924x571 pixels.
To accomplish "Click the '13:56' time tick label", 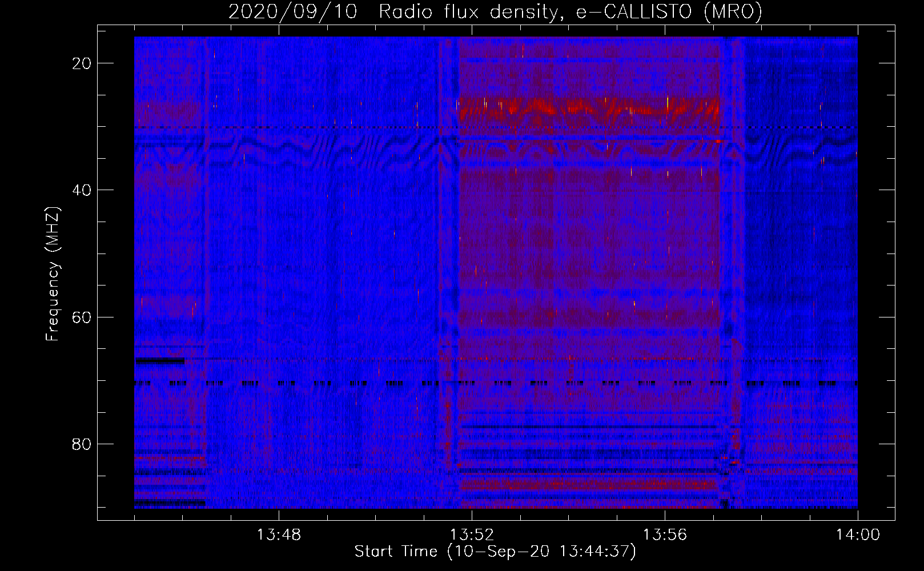I will (x=665, y=535).
